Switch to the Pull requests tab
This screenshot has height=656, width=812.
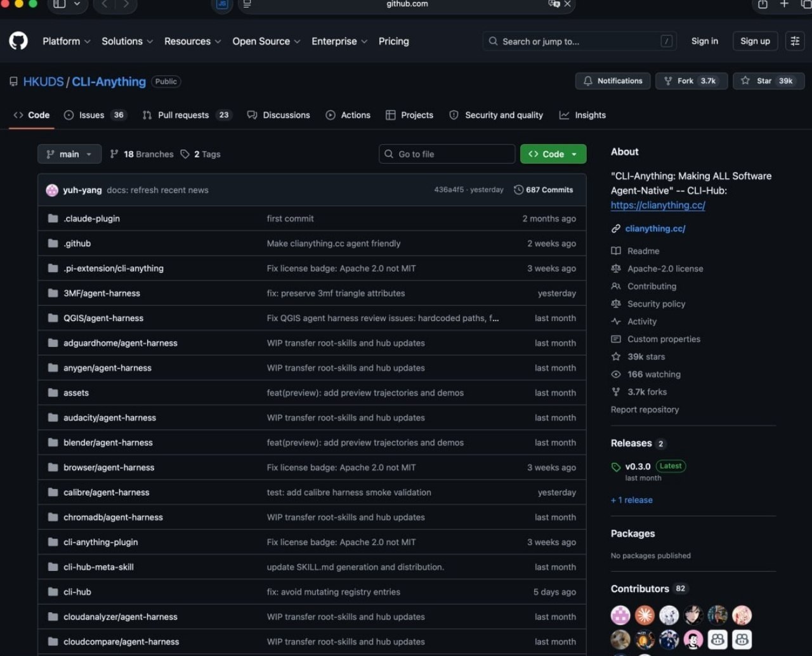tap(187, 115)
